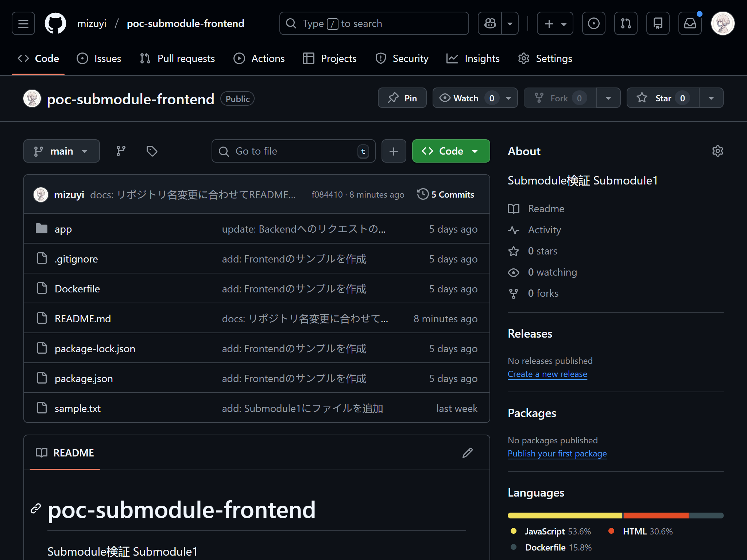Open the About settings gear icon
The width and height of the screenshot is (747, 560).
717,151
